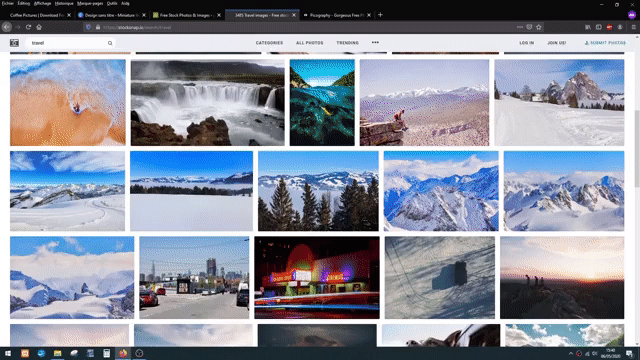Screen dimensions: 640x360
Task: Close the Coffee Pictures tab
Action: [69, 15]
